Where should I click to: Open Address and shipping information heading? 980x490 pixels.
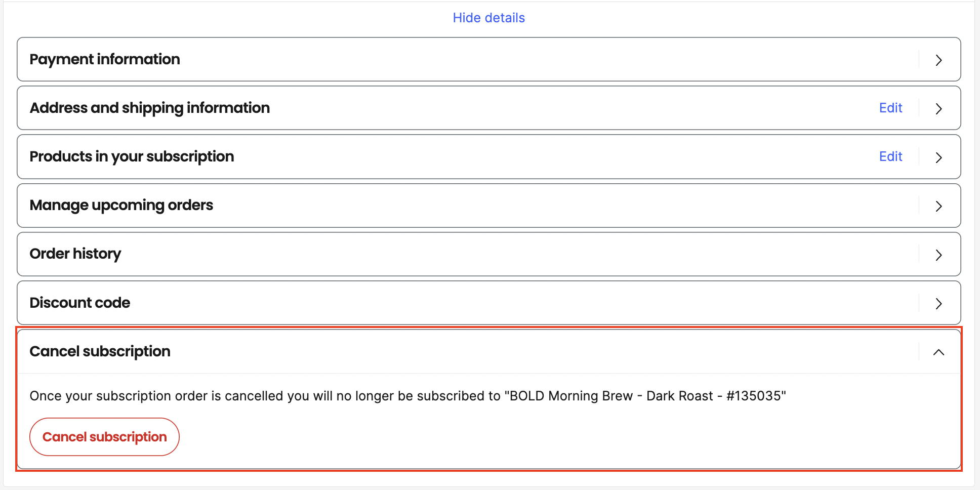[150, 108]
